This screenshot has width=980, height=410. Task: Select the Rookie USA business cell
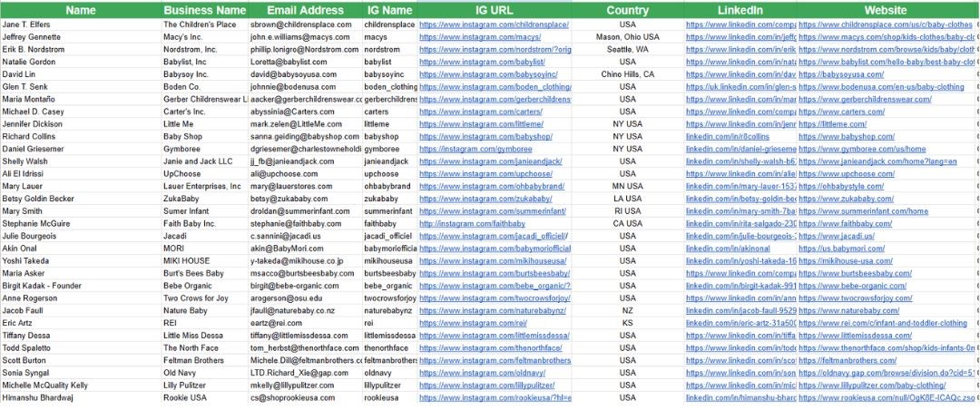[205, 398]
